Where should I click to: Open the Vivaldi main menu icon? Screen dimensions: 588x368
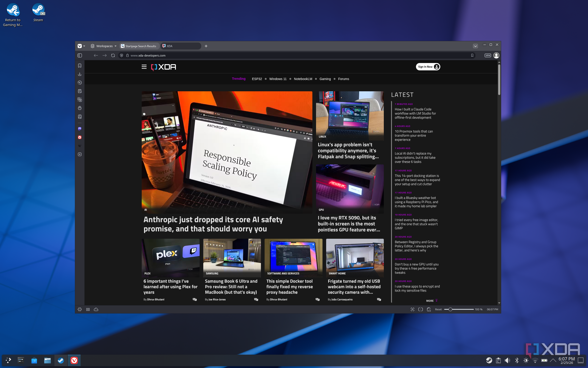click(x=80, y=46)
